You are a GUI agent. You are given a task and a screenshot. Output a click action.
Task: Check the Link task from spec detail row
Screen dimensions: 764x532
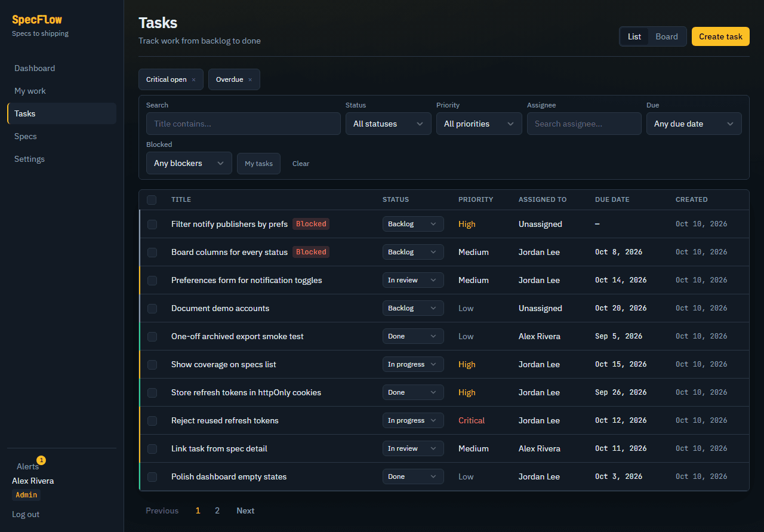tap(152, 449)
